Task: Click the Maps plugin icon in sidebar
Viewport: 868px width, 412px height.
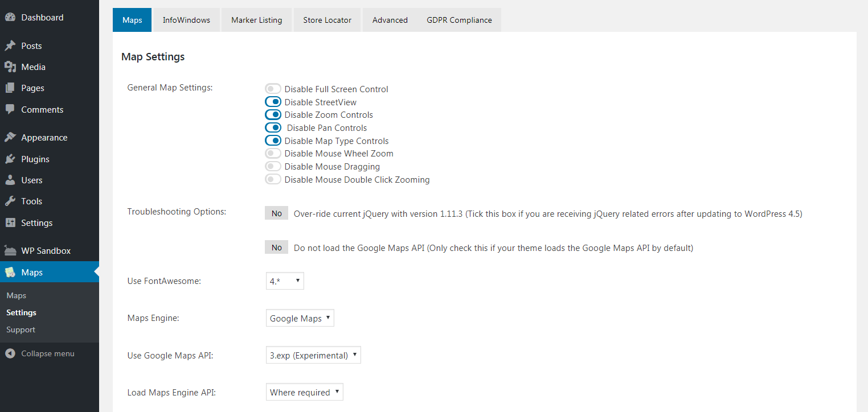Action: (x=10, y=272)
